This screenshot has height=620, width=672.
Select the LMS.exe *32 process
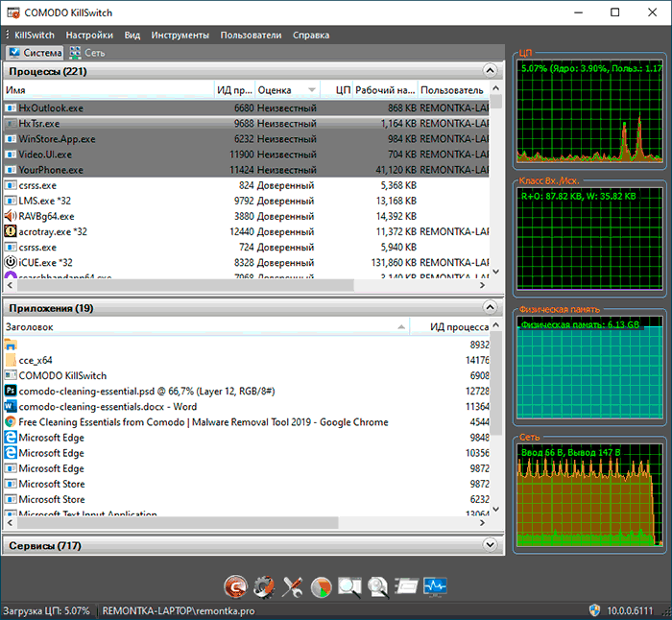(247, 201)
